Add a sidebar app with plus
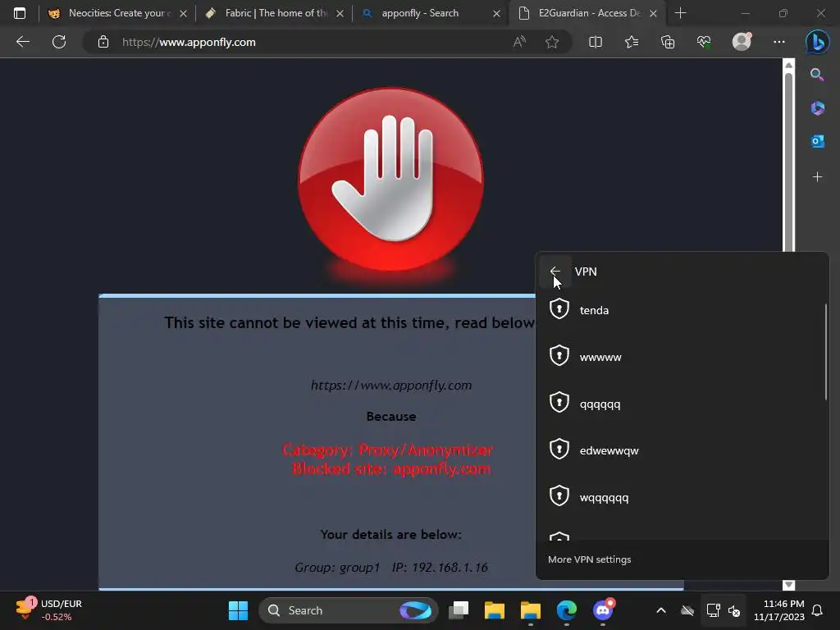The image size is (840, 630). (817, 177)
